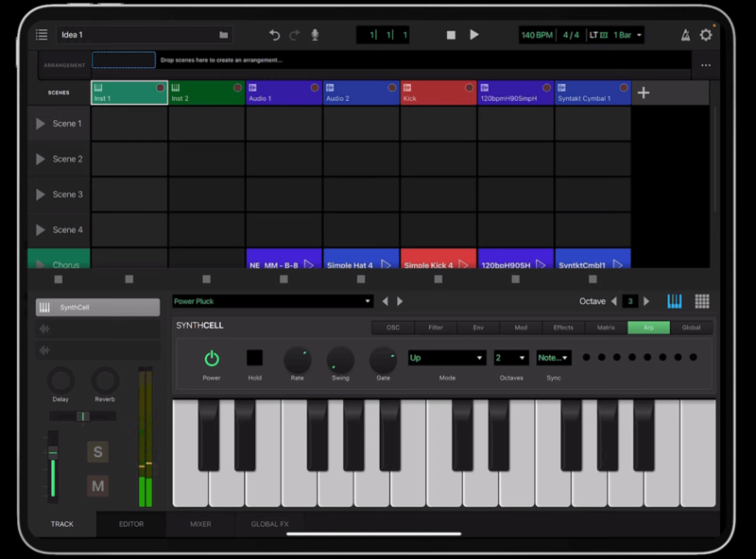Screen dimensions: 756x559
Task: Switch to piano keyboard view icon
Action: point(674,301)
